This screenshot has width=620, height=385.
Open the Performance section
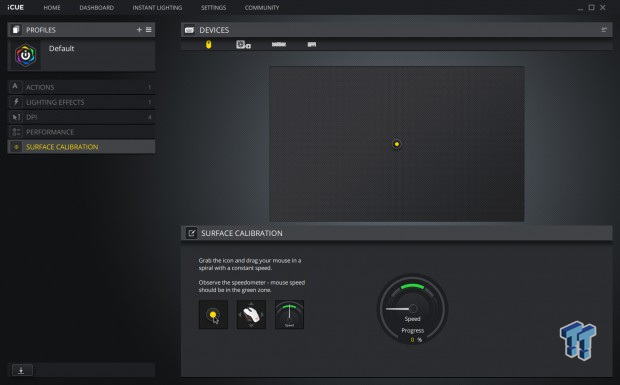(81, 132)
